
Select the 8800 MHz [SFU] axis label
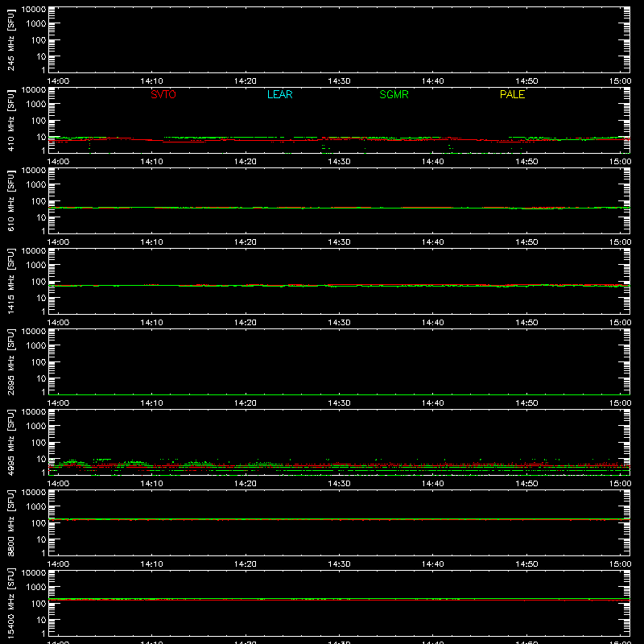pyautogui.click(x=10, y=523)
